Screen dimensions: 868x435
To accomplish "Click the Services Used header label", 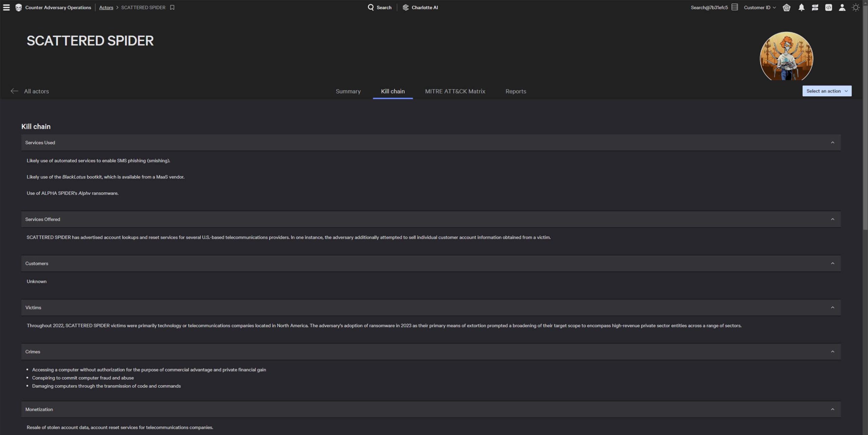I will pos(40,143).
